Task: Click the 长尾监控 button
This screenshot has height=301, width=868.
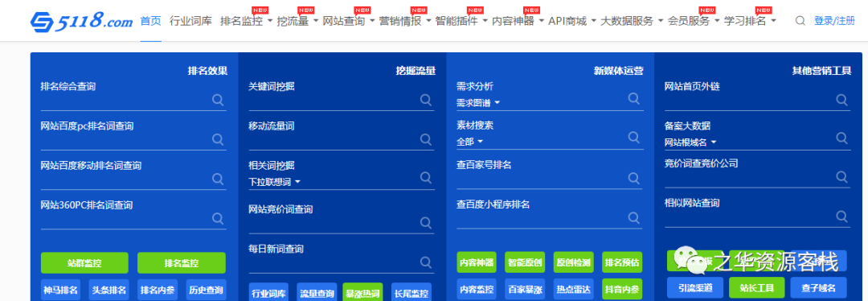Action: click(x=411, y=293)
